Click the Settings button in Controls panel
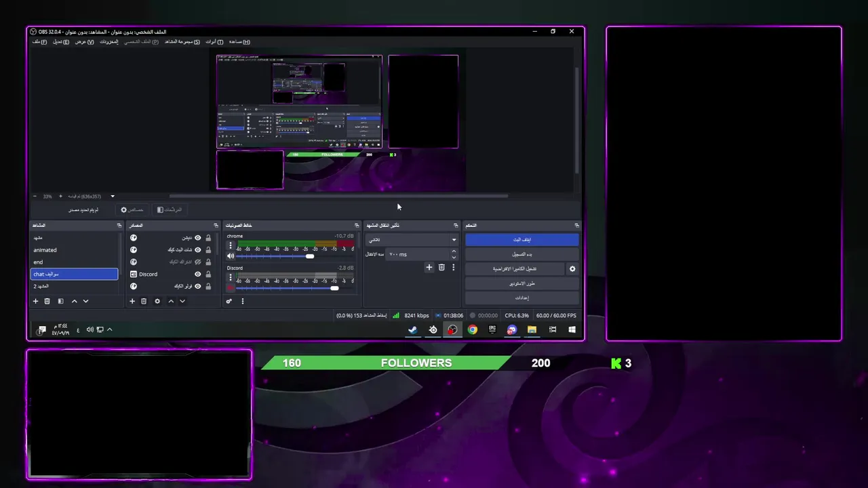This screenshot has height=488, width=868. pyautogui.click(x=521, y=298)
